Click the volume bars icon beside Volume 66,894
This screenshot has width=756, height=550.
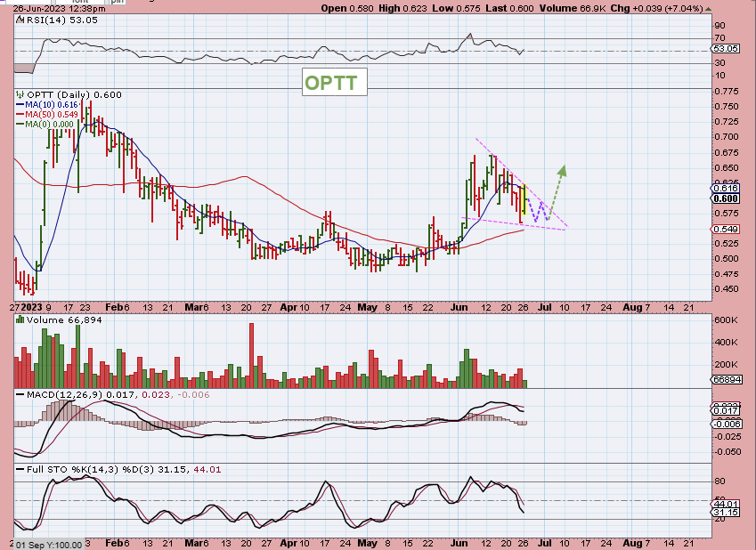click(20, 319)
